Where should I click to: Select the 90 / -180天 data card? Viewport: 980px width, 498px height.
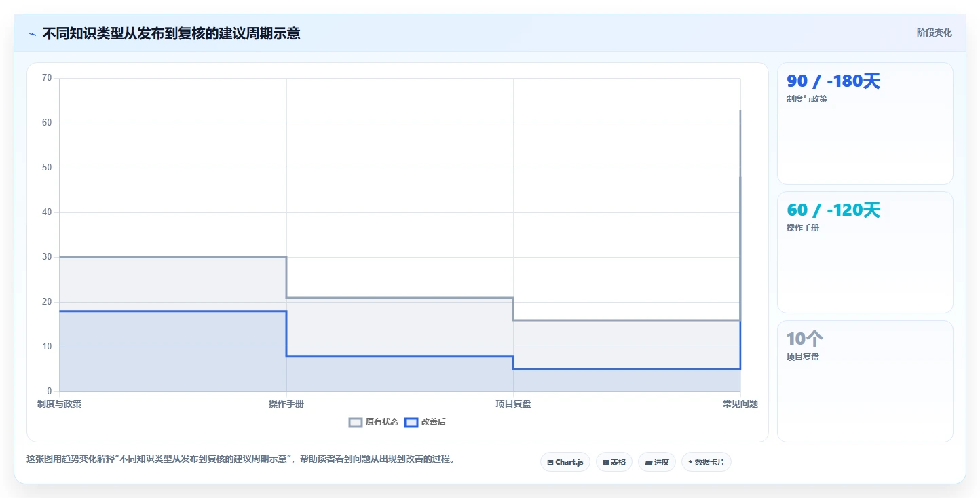[x=865, y=123]
